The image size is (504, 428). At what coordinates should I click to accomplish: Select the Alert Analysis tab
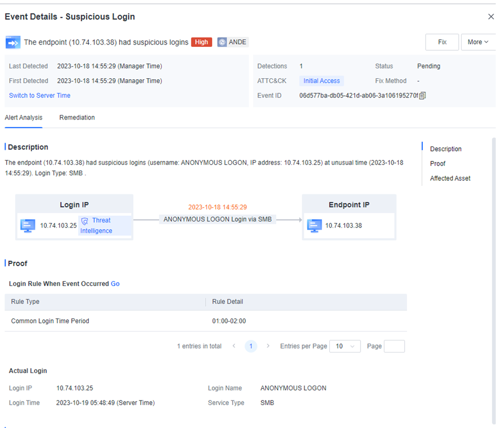[24, 118]
